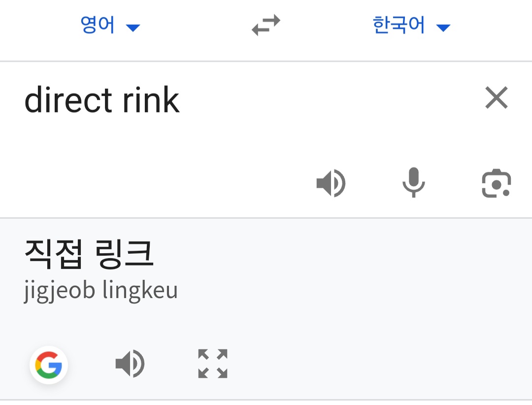Screen dimensions: 532x405
Task: Show the translation in fullscreen
Action: [x=213, y=364]
